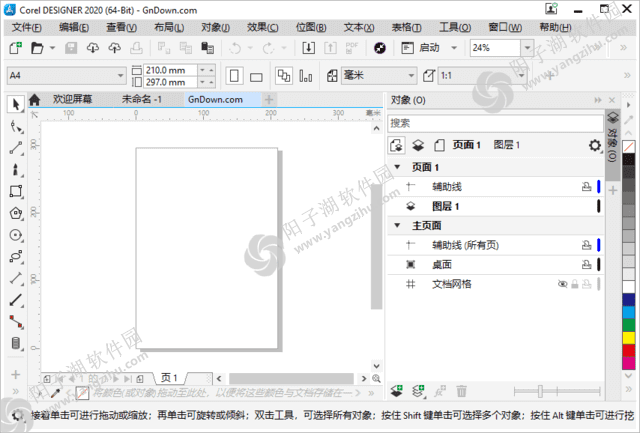Switch to the 未命名 -1 document tab
640x433 pixels.
click(x=142, y=99)
